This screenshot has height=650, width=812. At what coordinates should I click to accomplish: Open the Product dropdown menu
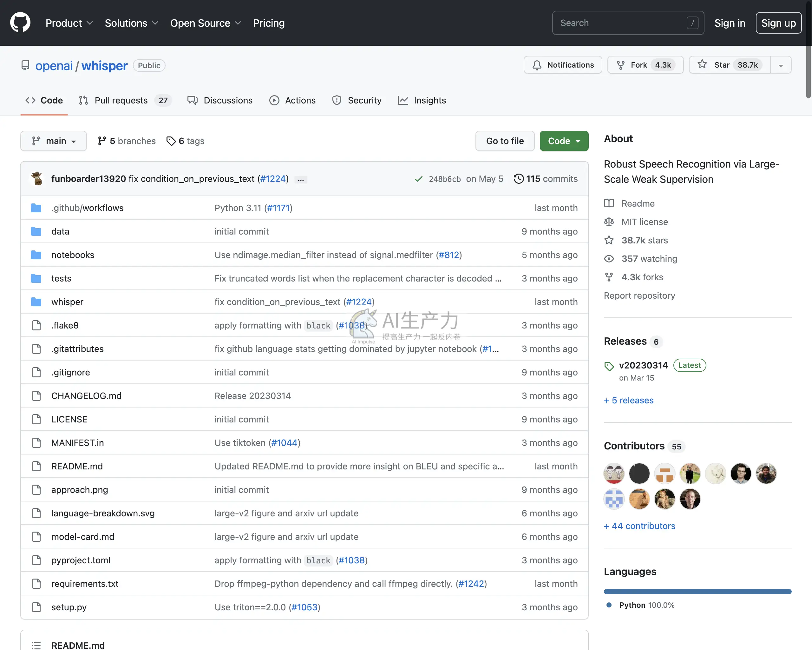69,23
